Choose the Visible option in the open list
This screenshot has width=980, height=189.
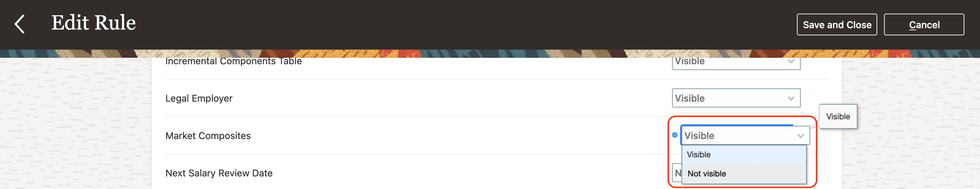pyautogui.click(x=744, y=155)
